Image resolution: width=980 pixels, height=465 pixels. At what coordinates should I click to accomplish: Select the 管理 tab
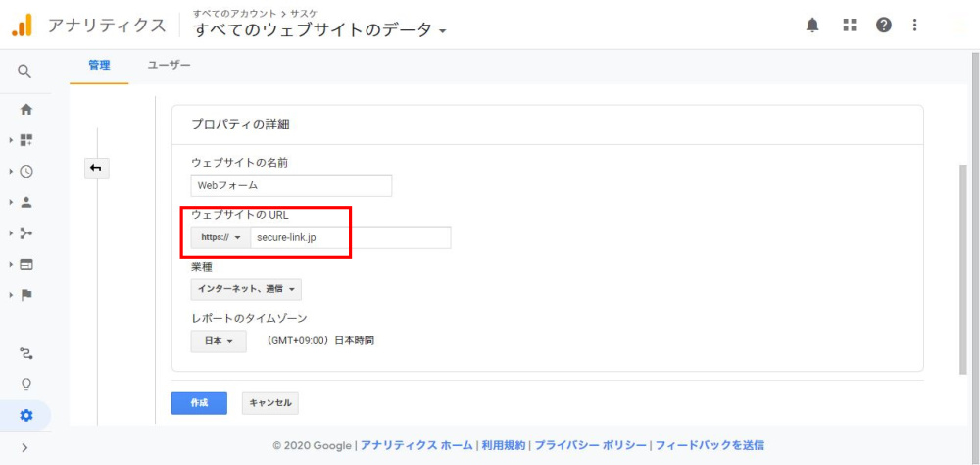[99, 66]
